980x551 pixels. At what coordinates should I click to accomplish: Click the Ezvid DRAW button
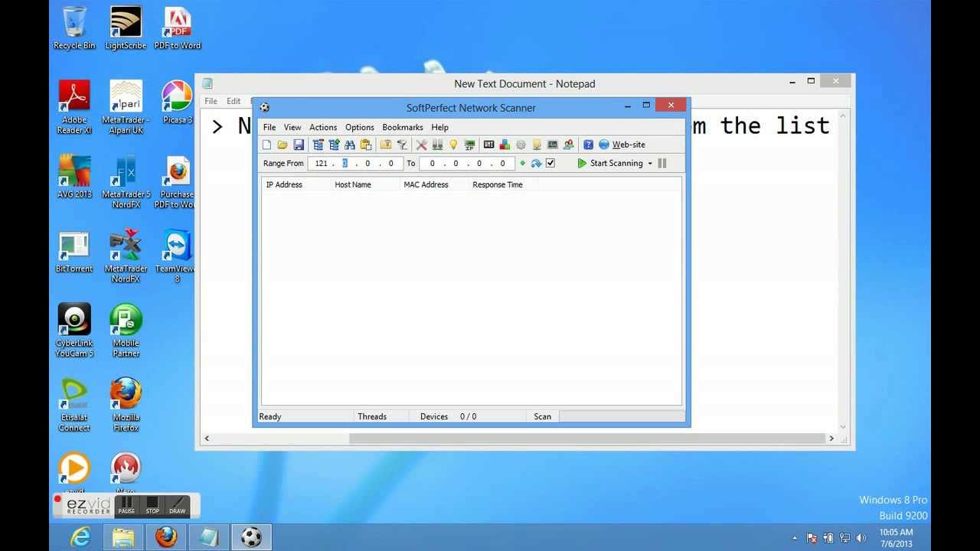pyautogui.click(x=177, y=506)
